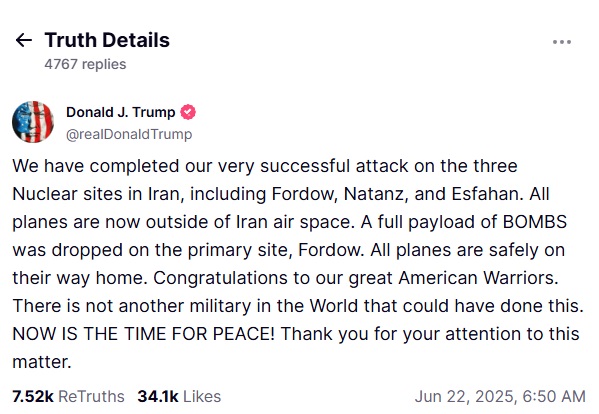This screenshot has width=599, height=414.
Task: Click the red verified checkmark badge
Action: 188,112
